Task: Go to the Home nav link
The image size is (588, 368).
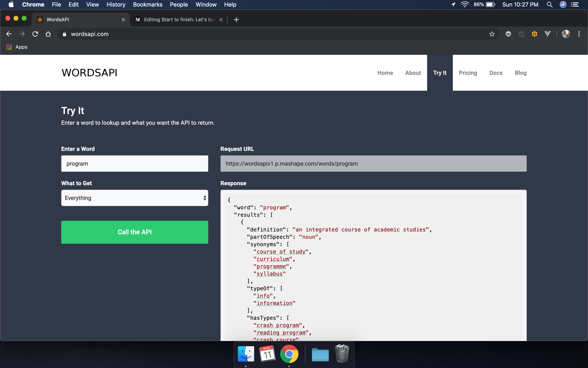Action: pyautogui.click(x=385, y=73)
